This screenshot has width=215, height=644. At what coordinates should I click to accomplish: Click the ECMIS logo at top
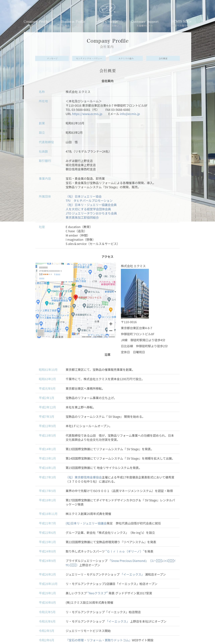pos(107,10)
